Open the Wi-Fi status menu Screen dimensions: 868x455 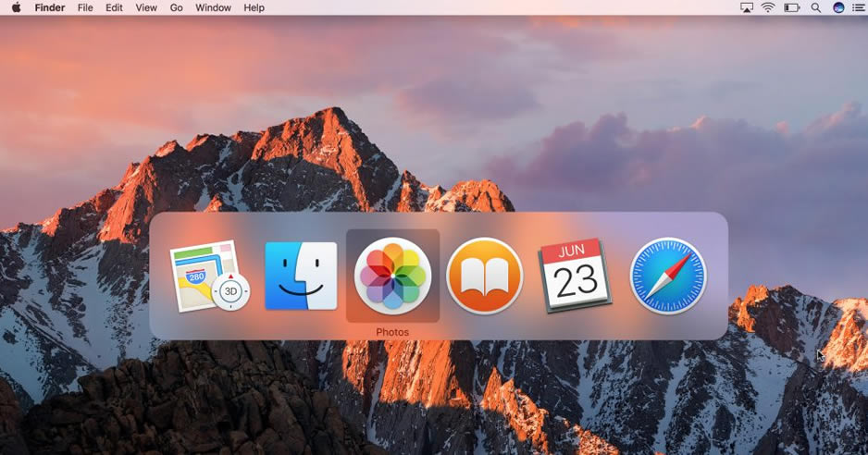tap(768, 7)
